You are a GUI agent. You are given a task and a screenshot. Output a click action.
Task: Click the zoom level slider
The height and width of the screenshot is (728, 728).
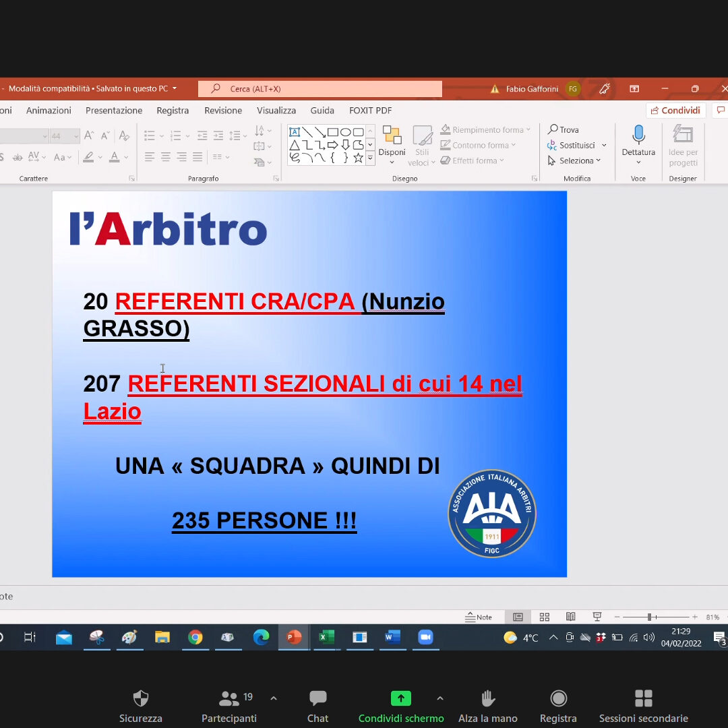(649, 617)
